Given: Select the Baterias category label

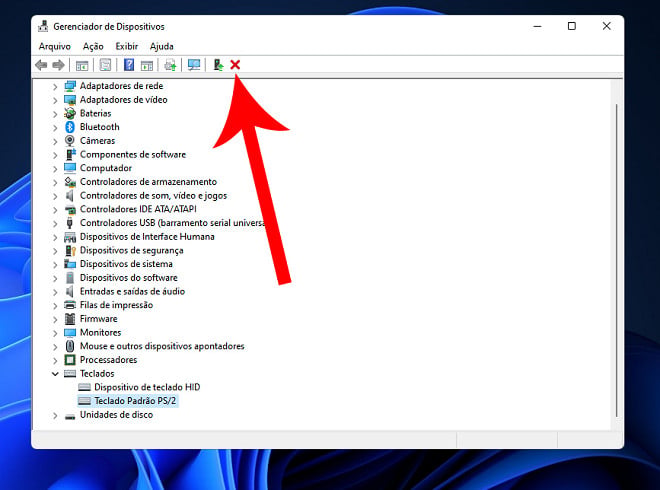Looking at the screenshot, I should click(x=96, y=113).
